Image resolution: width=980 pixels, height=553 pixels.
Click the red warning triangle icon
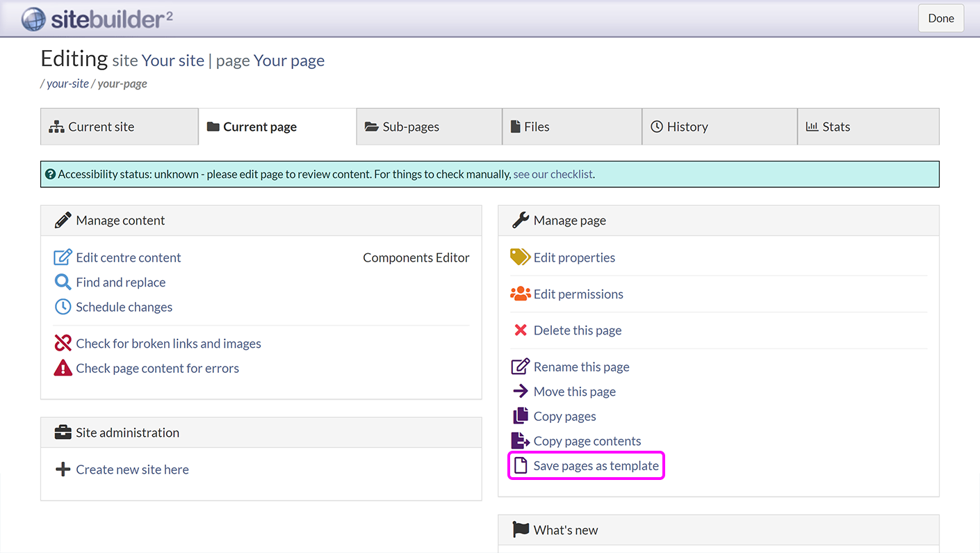[x=63, y=368]
